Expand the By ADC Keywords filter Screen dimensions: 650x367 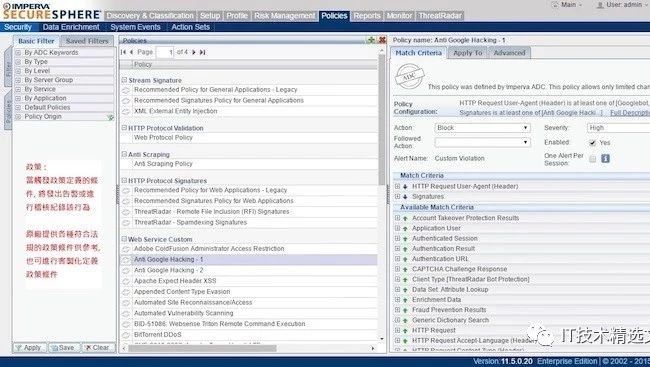(18, 53)
